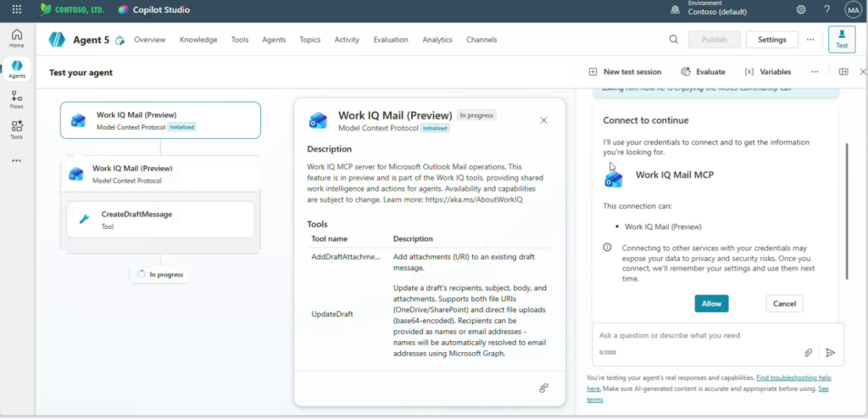Image resolution: width=868 pixels, height=419 pixels.
Task: Click the search magnifier icon
Action: click(x=674, y=39)
